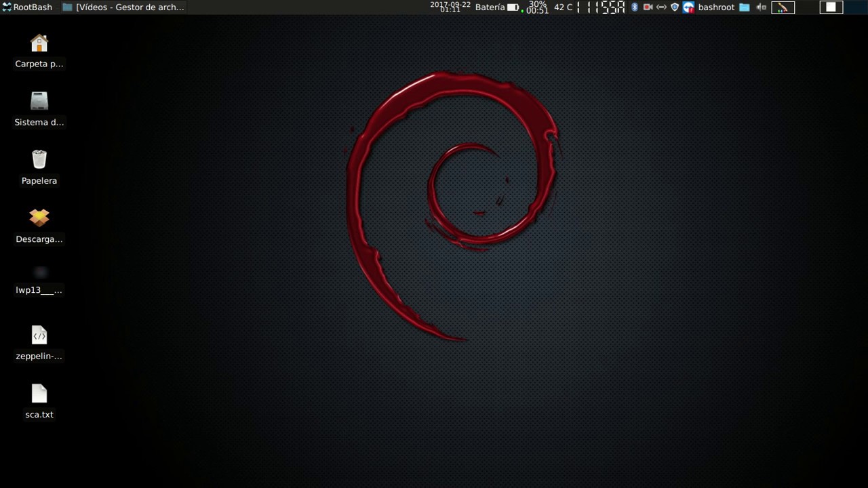The width and height of the screenshot is (868, 488).
Task: Click the color picker pen panel icon
Action: click(x=783, y=7)
